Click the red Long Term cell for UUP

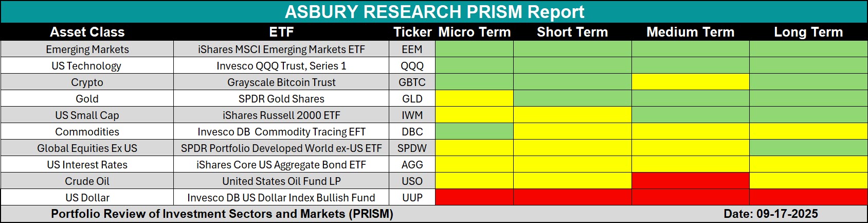click(808, 198)
